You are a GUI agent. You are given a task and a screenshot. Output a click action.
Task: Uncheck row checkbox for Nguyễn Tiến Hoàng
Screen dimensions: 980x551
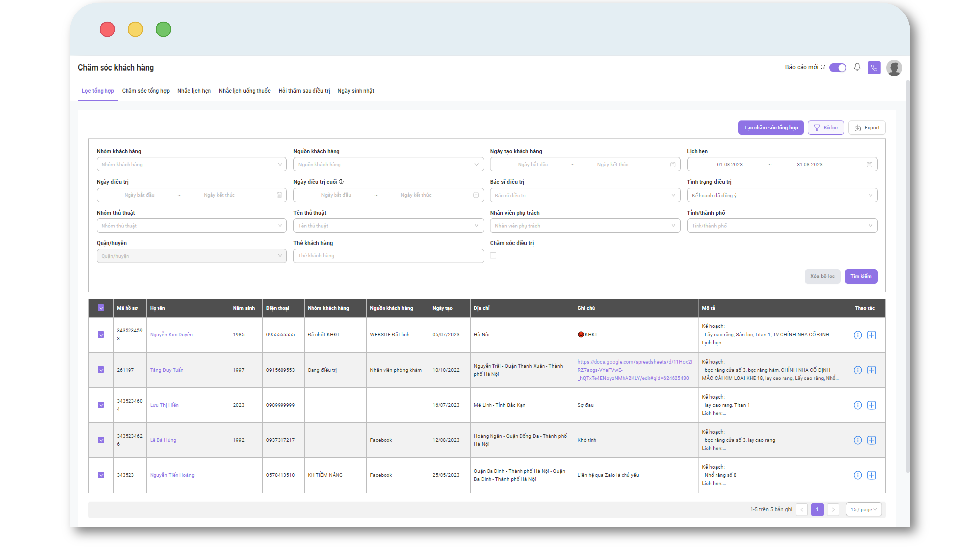coord(101,475)
